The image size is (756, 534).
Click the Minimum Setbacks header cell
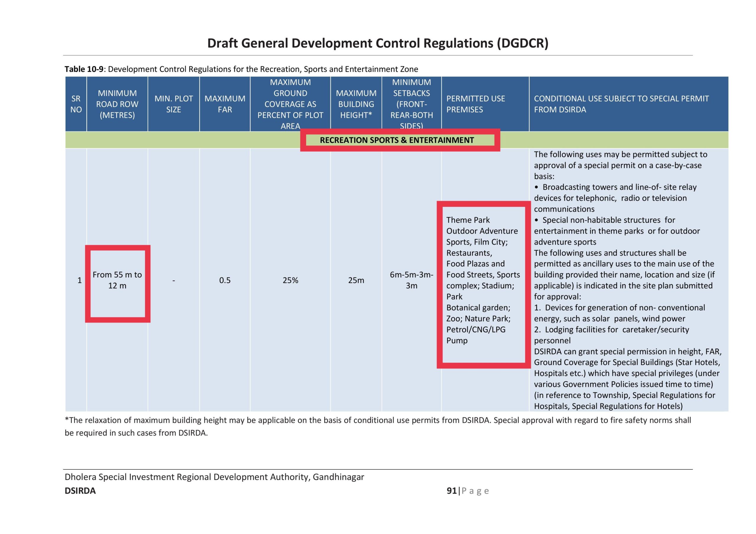click(411, 104)
